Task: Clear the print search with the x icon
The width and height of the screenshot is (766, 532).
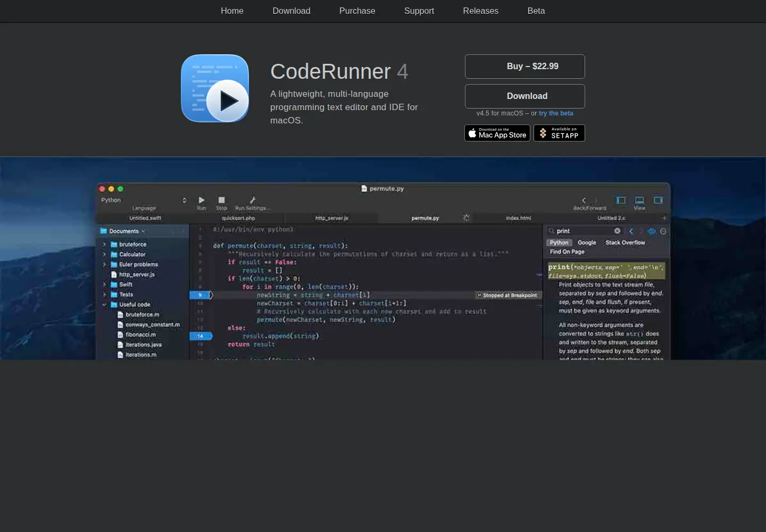Action: [617, 231]
